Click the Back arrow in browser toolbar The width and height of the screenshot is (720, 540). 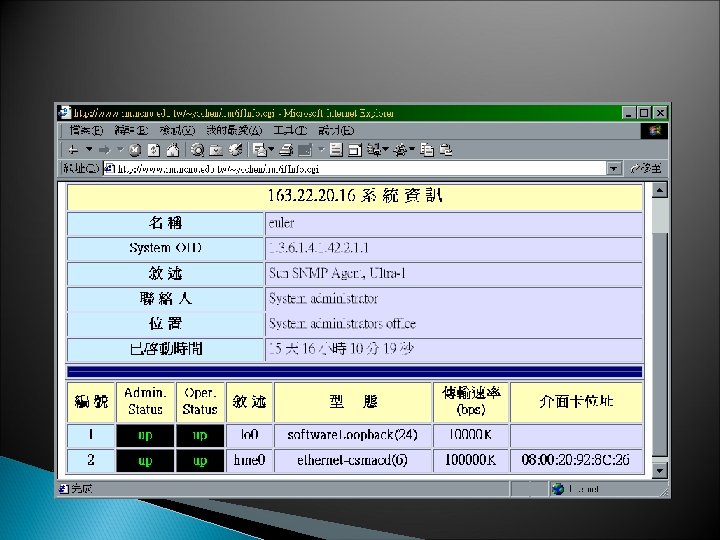click(x=73, y=150)
